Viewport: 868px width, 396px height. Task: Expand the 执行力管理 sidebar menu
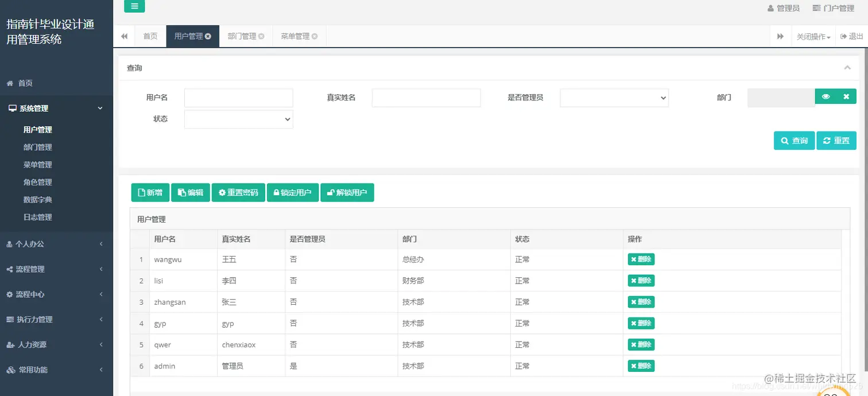pyautogui.click(x=56, y=320)
